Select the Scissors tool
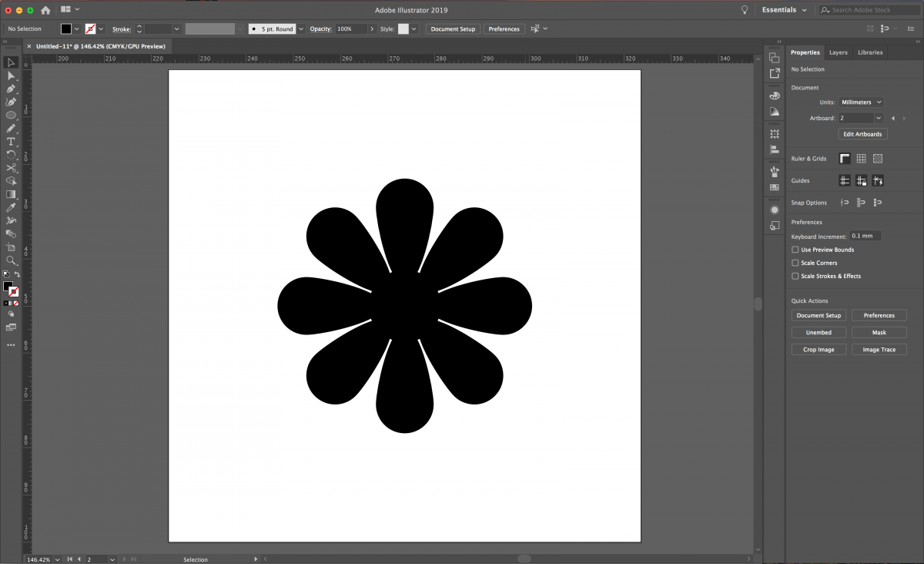 (x=11, y=168)
